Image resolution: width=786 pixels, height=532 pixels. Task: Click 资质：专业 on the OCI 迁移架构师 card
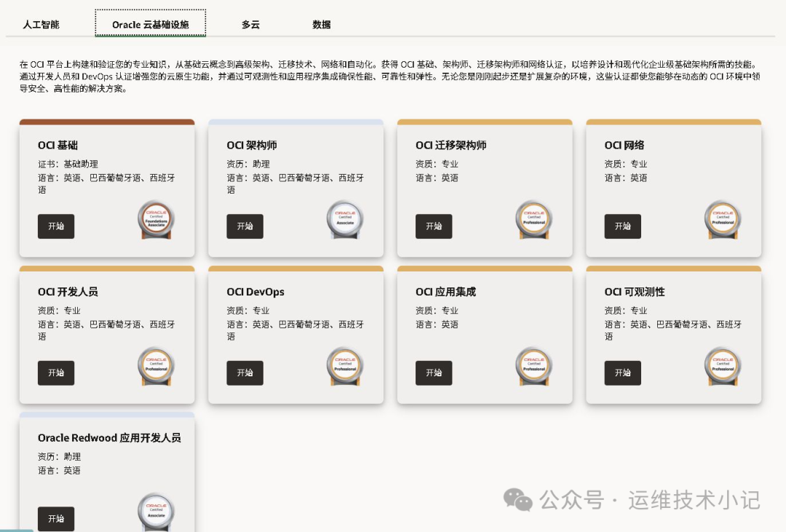coord(437,164)
